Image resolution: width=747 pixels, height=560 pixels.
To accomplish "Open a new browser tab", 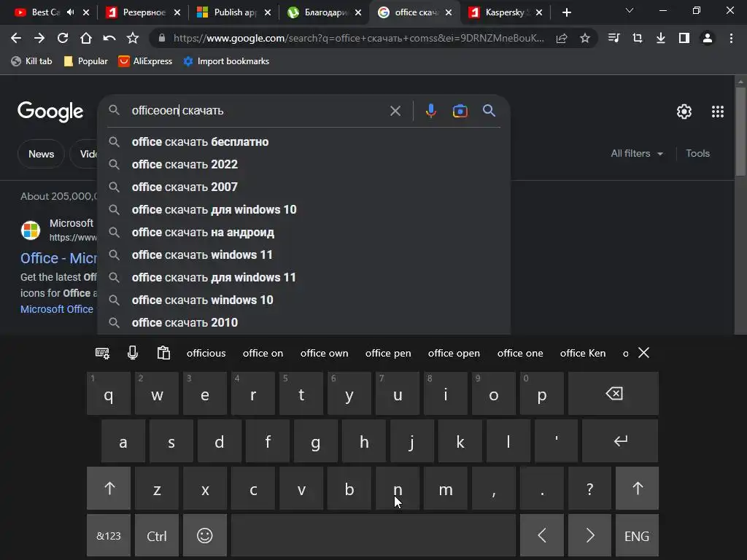I will point(566,12).
